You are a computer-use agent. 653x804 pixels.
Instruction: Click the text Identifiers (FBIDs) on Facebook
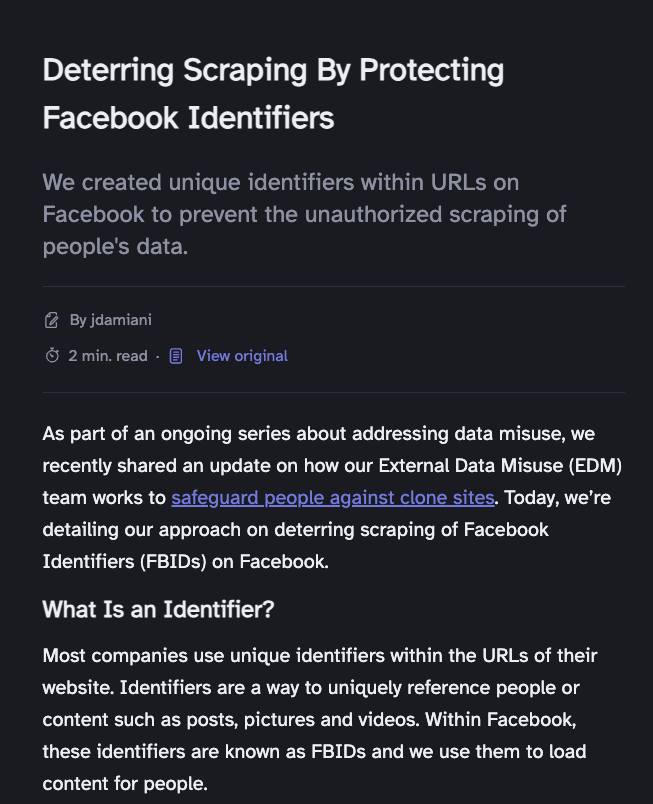[x=186, y=561]
